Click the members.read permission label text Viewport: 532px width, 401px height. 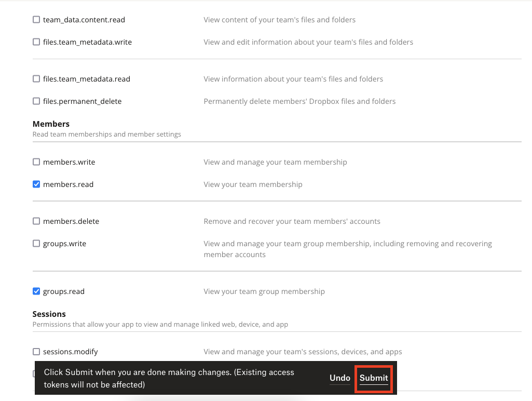point(69,184)
